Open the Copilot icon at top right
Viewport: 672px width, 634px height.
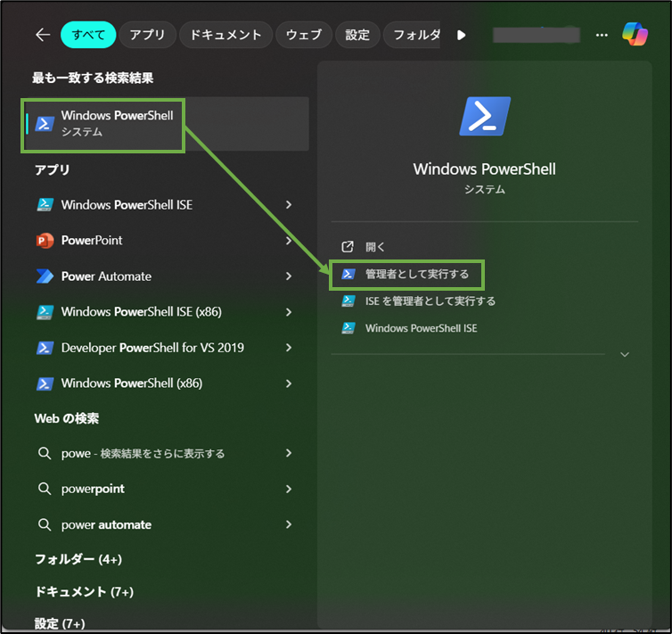tap(635, 34)
